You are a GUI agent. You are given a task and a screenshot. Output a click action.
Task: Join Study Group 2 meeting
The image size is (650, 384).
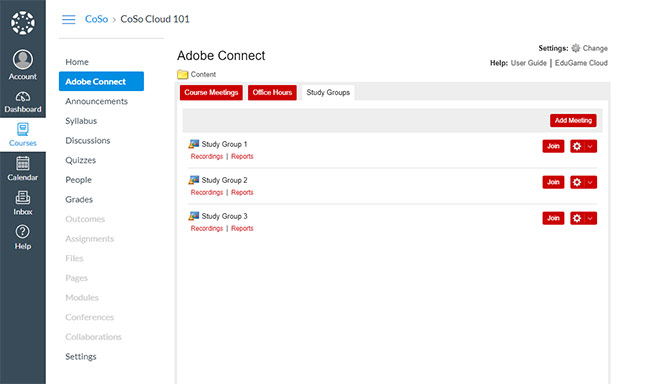tap(553, 182)
